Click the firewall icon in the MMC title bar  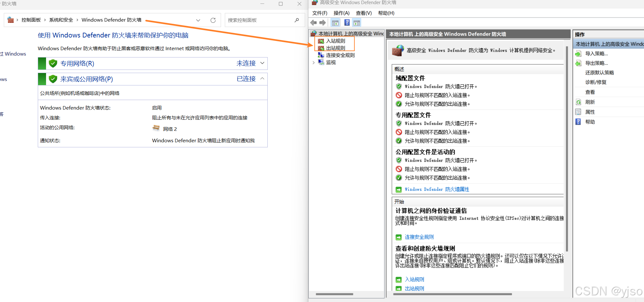point(314,3)
